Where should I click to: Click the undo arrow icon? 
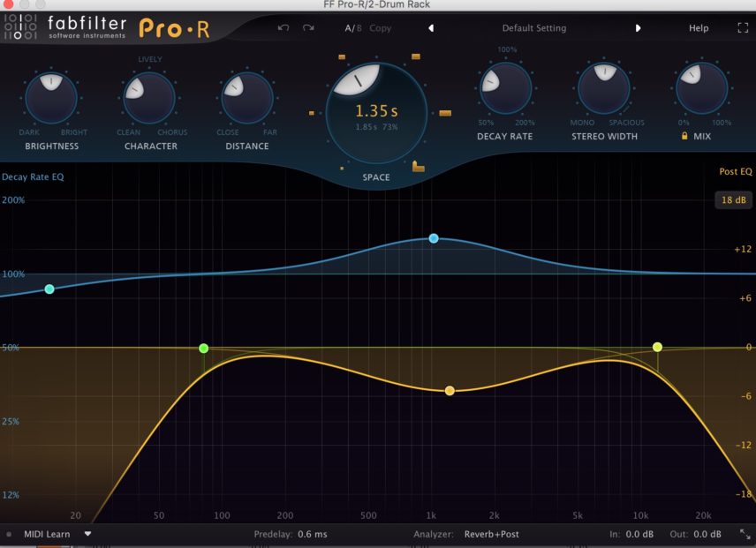[x=283, y=28]
